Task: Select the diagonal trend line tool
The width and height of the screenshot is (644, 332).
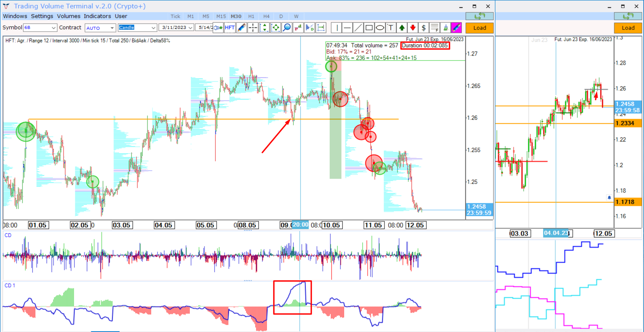Action: coord(358,28)
